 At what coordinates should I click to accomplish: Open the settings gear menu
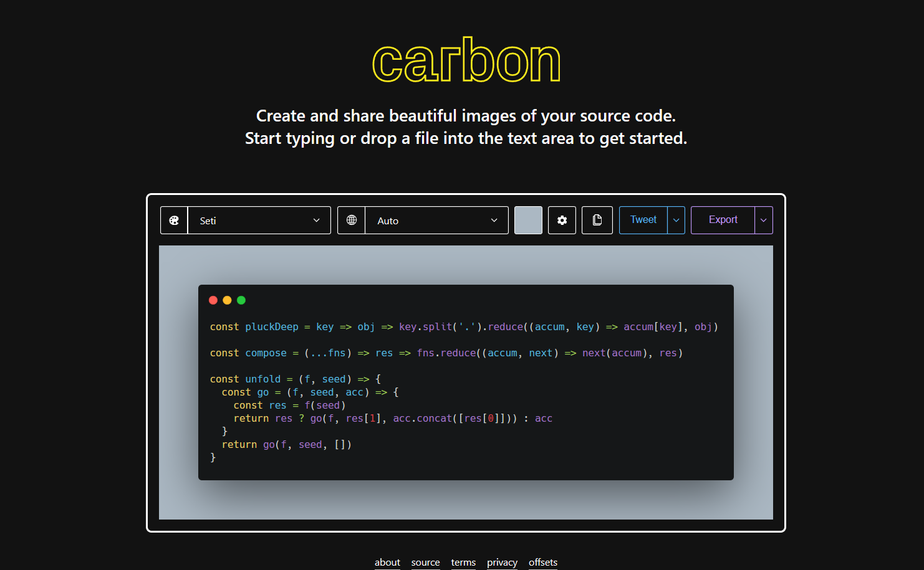tap(562, 221)
